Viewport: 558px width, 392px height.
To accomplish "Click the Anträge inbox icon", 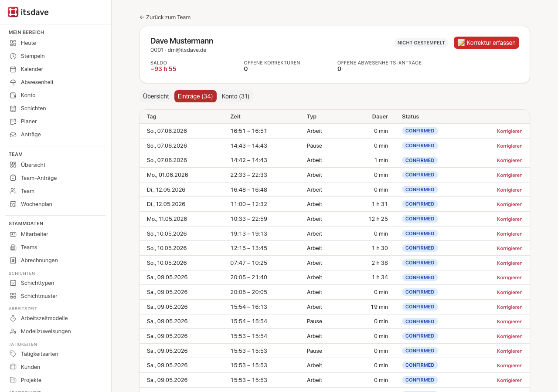I will [13, 135].
